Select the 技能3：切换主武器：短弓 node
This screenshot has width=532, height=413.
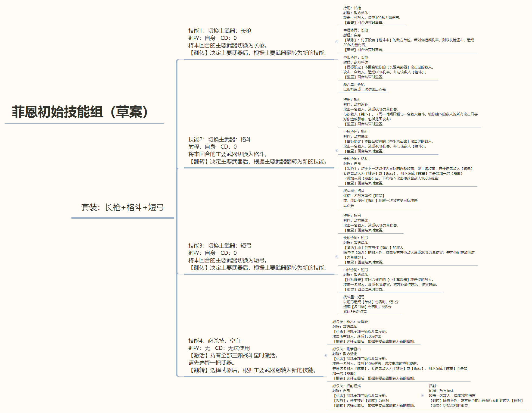pyautogui.click(x=258, y=257)
